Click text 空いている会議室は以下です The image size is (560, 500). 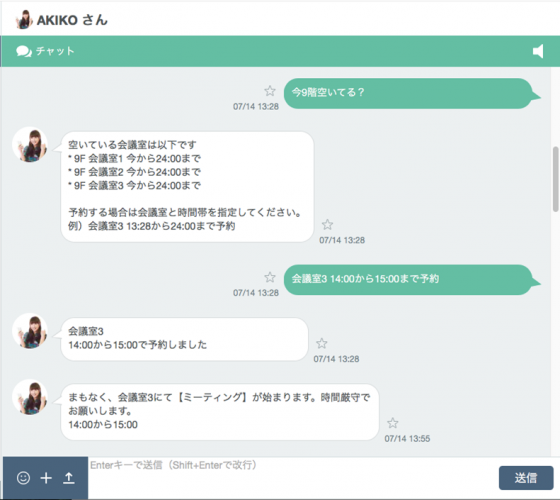click(132, 145)
